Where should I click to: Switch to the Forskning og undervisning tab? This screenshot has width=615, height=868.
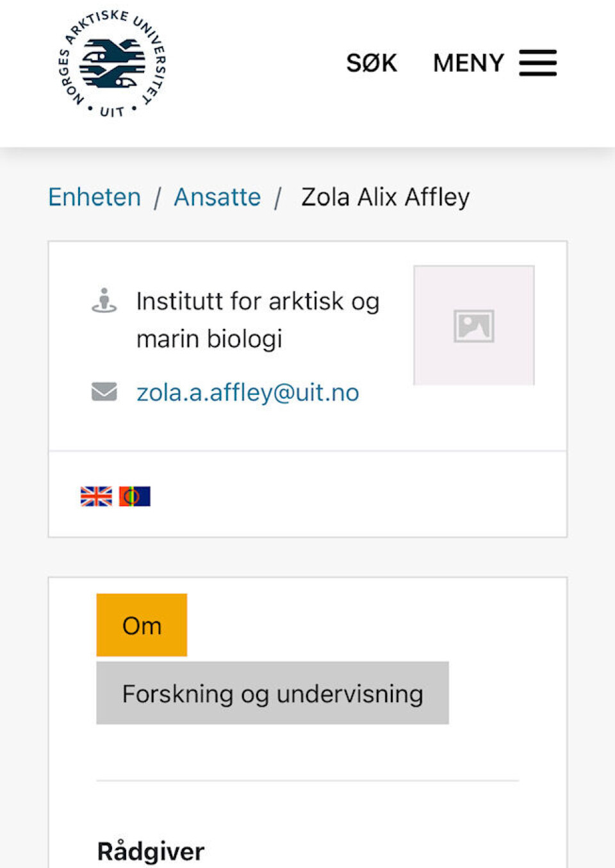pos(272,693)
